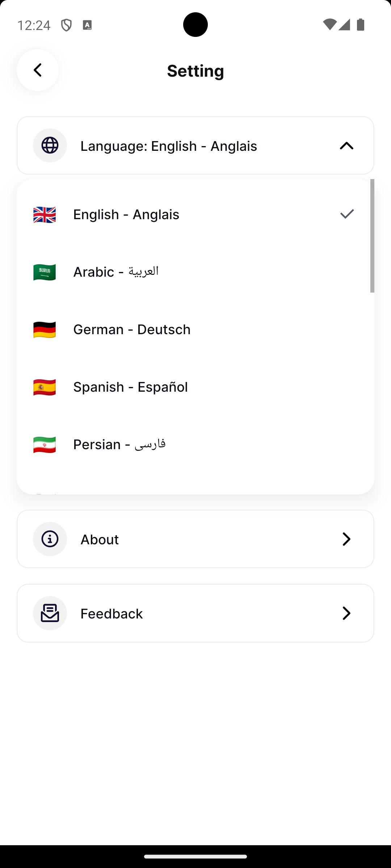The height and width of the screenshot is (868, 391).
Task: Open Feedback using its right chevron
Action: (346, 613)
